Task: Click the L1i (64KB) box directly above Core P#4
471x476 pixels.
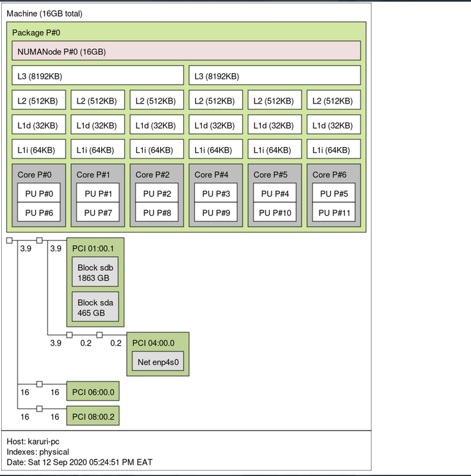Action: (x=216, y=149)
